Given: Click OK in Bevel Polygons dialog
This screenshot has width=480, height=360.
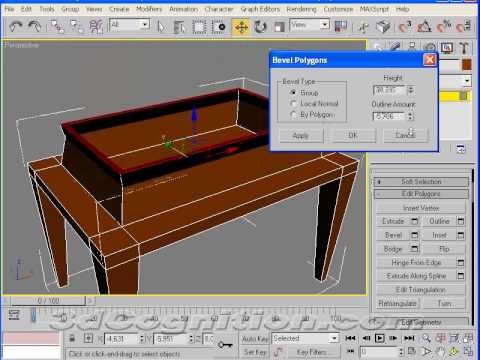Looking at the screenshot, I should click(353, 136).
